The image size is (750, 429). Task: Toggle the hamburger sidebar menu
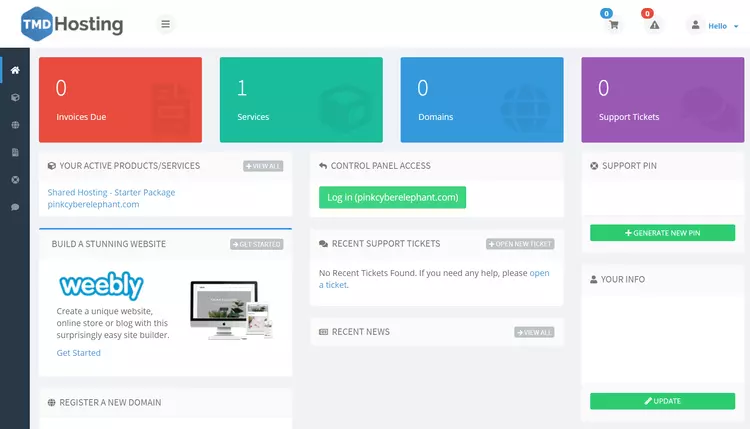click(x=165, y=24)
